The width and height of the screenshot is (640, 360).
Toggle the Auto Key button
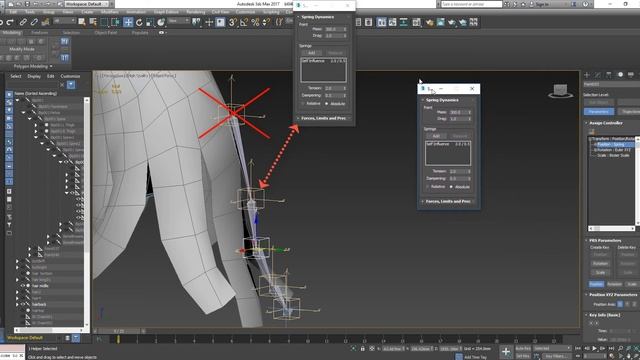coord(523,348)
